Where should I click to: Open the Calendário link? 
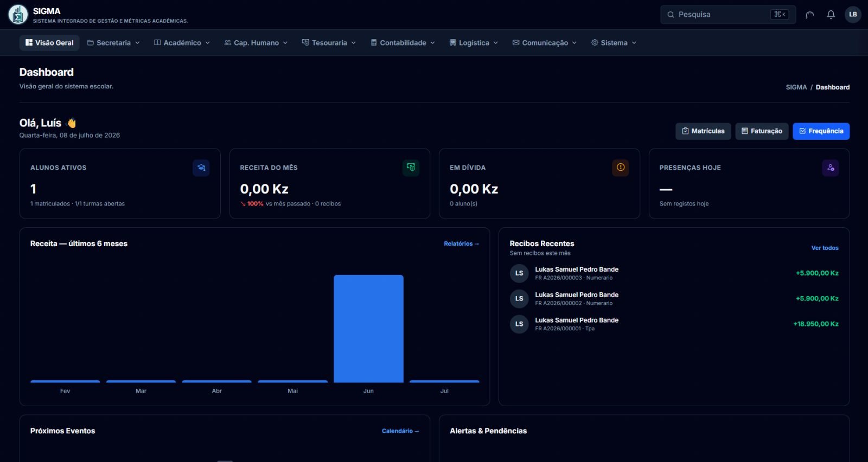pos(400,431)
